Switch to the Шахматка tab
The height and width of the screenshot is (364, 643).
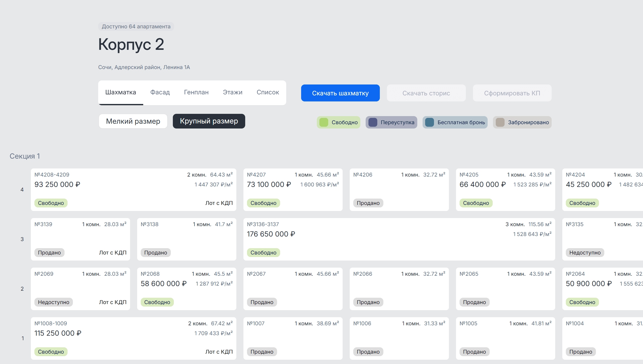(121, 92)
